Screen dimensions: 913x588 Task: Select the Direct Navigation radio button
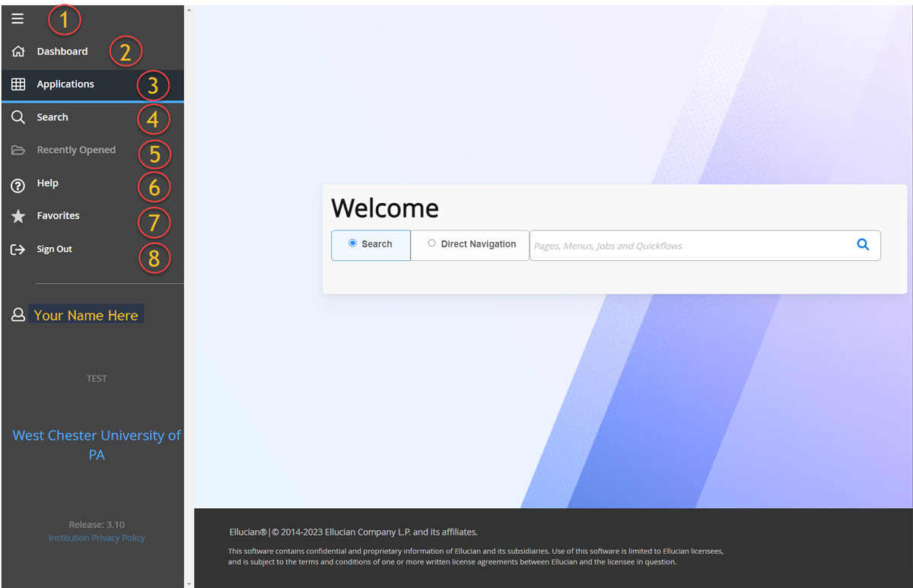click(432, 243)
